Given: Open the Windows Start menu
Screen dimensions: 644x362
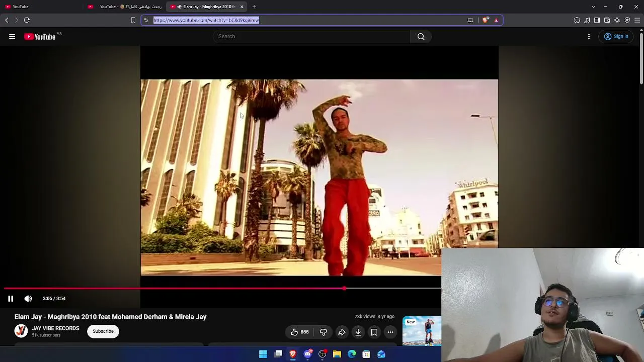Looking at the screenshot, I should [263, 354].
